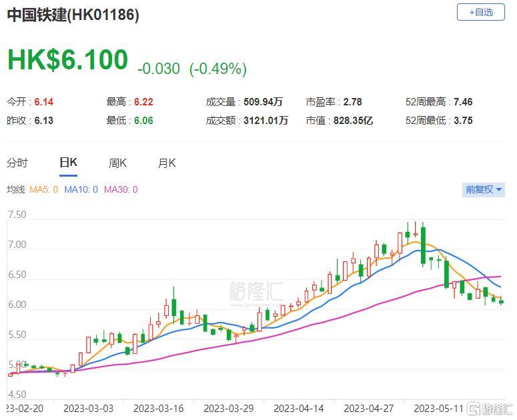Click the 最低 day low 6.06
517x420 pixels.
(143, 121)
